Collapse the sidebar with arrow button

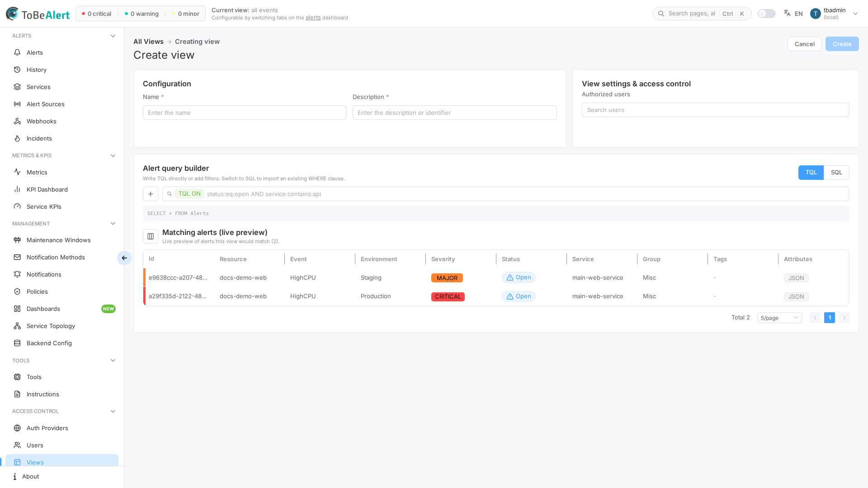tap(124, 258)
